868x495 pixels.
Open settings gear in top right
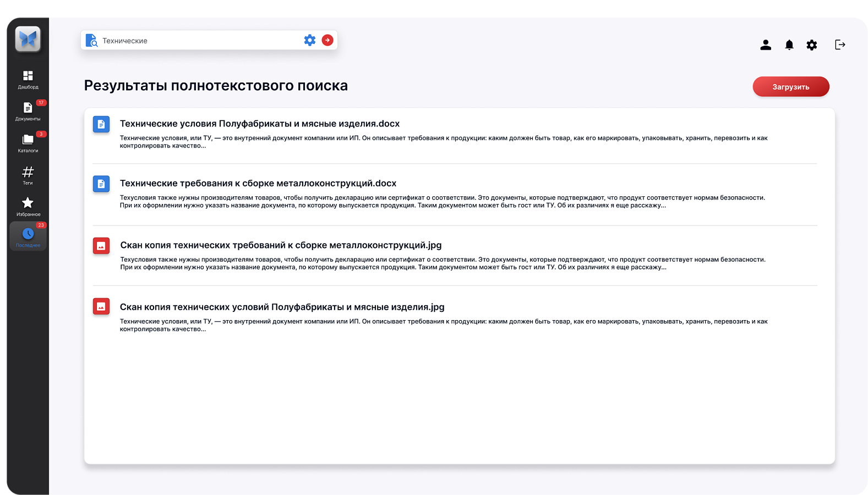(812, 45)
